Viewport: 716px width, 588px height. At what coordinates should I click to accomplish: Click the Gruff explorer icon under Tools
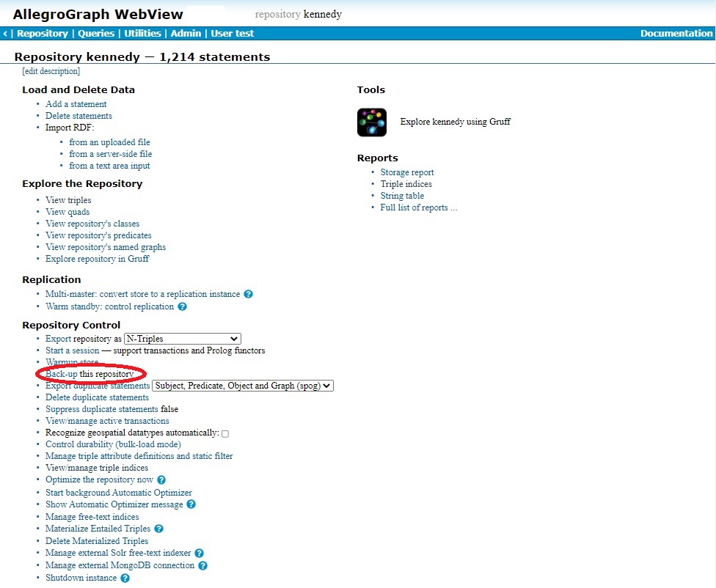coord(371,122)
